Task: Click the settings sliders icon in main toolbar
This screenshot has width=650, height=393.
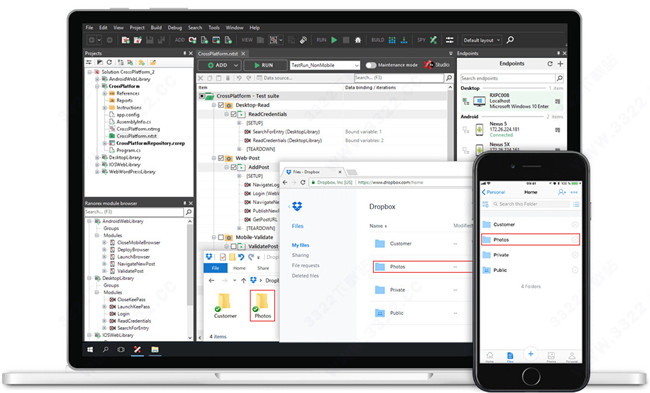Action: [449, 40]
